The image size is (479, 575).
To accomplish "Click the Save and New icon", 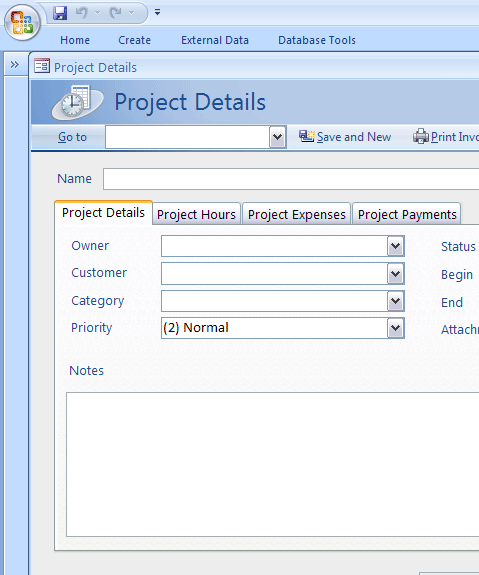I will 306,136.
